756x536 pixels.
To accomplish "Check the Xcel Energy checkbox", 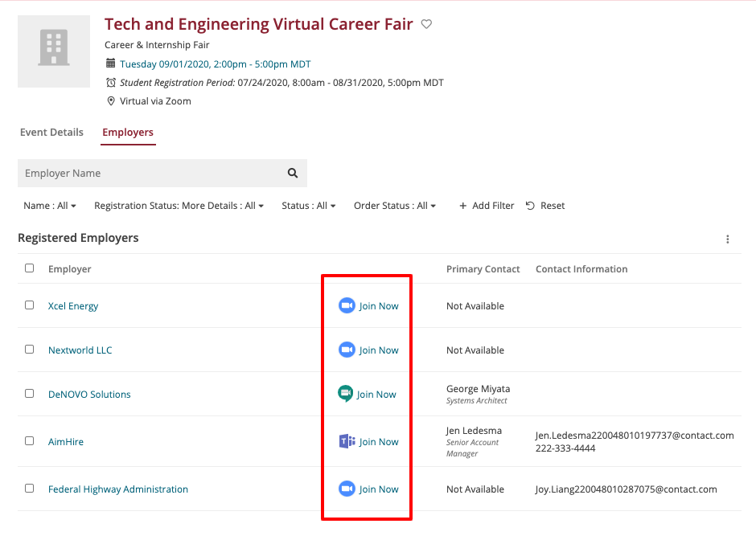I will point(30,305).
